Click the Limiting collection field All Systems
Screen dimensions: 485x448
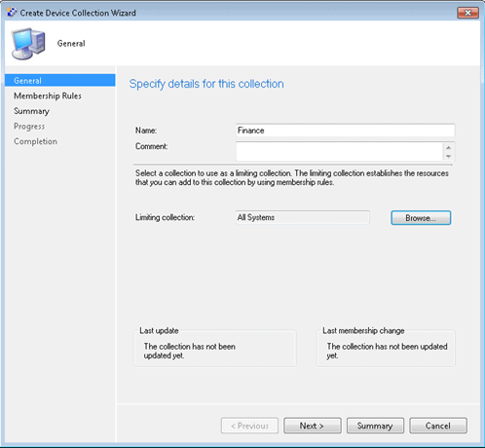tap(303, 217)
